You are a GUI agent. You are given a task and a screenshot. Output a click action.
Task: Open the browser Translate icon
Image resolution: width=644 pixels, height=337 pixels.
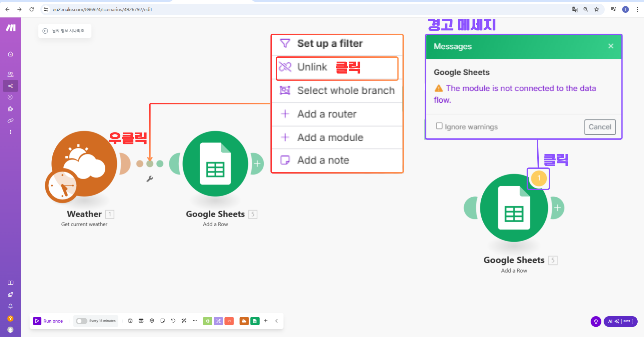[x=575, y=9]
